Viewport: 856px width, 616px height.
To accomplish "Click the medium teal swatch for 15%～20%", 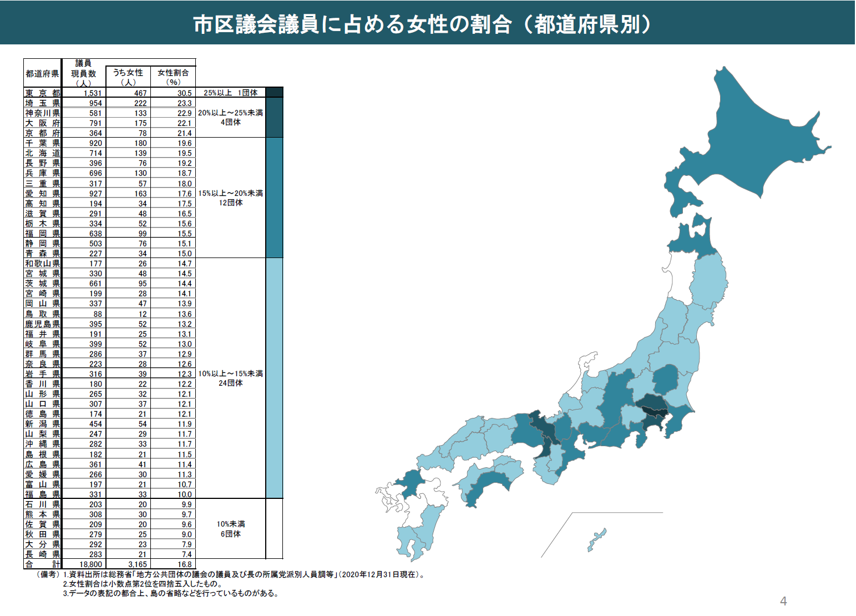I will pos(275,198).
